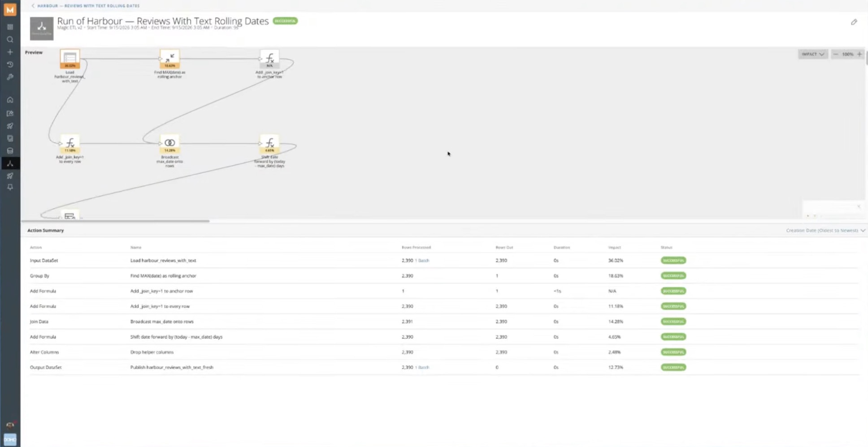Select the Drop helper columns row name

click(x=152, y=352)
